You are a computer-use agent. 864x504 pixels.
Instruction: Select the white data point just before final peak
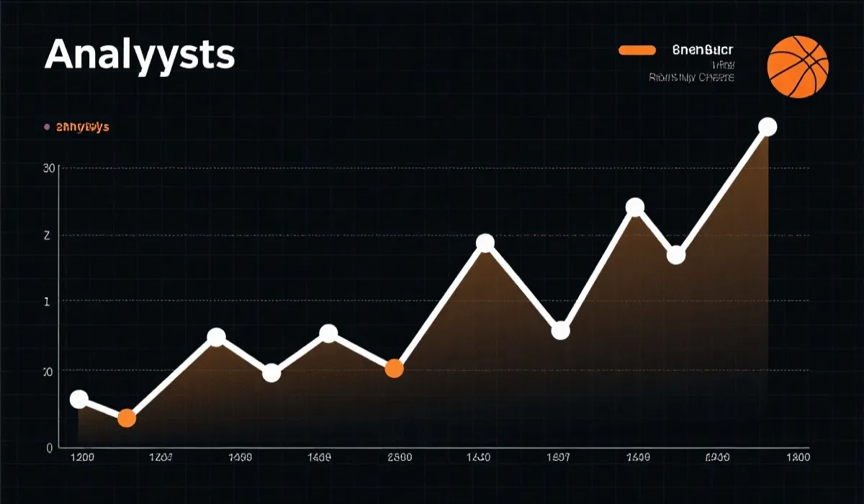675,255
